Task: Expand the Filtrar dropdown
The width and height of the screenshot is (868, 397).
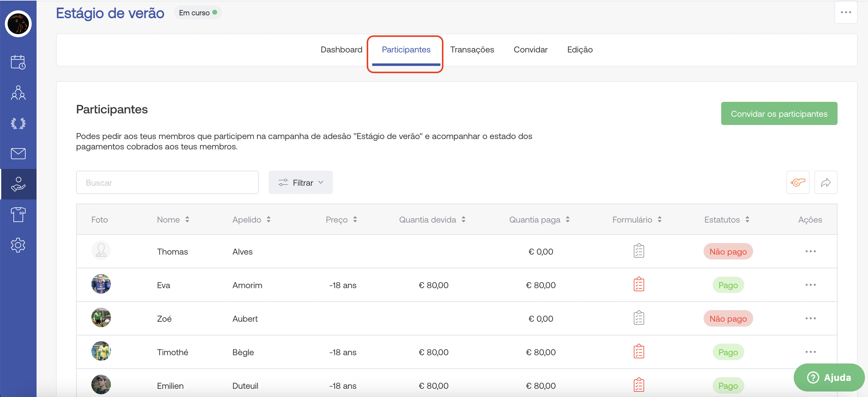Action: [x=300, y=182]
